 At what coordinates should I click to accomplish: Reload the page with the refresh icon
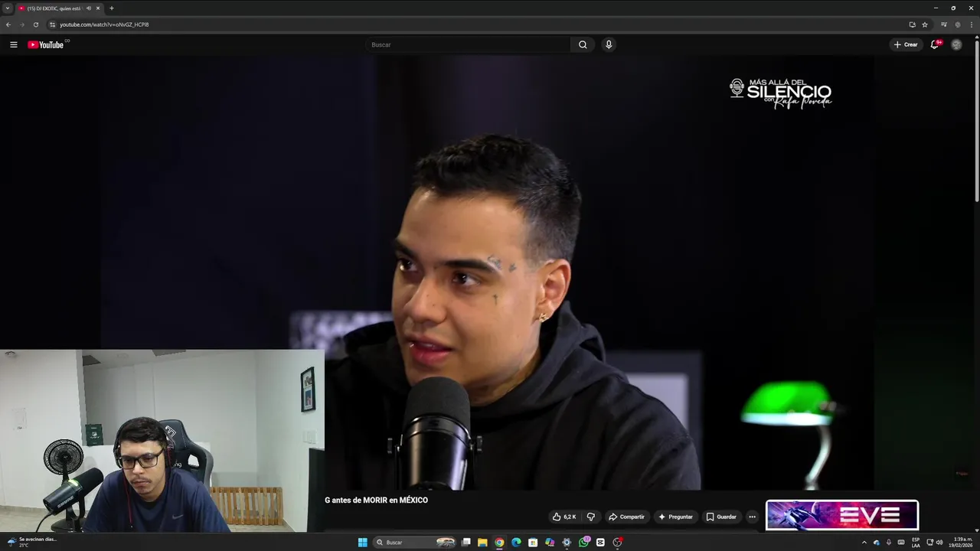[35, 24]
